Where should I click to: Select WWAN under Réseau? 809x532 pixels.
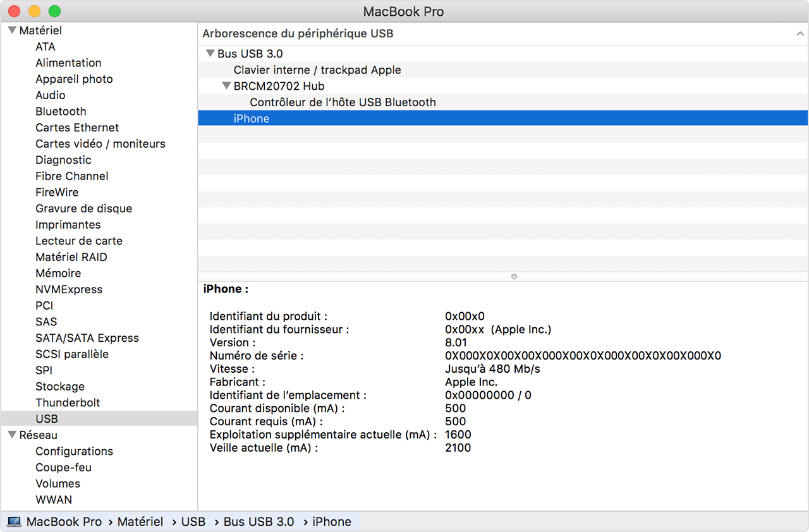[x=54, y=500]
